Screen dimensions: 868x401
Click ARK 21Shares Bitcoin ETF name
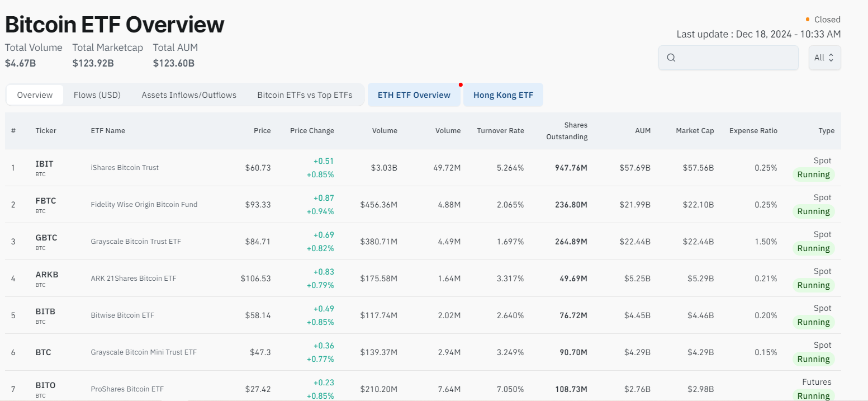click(x=134, y=279)
